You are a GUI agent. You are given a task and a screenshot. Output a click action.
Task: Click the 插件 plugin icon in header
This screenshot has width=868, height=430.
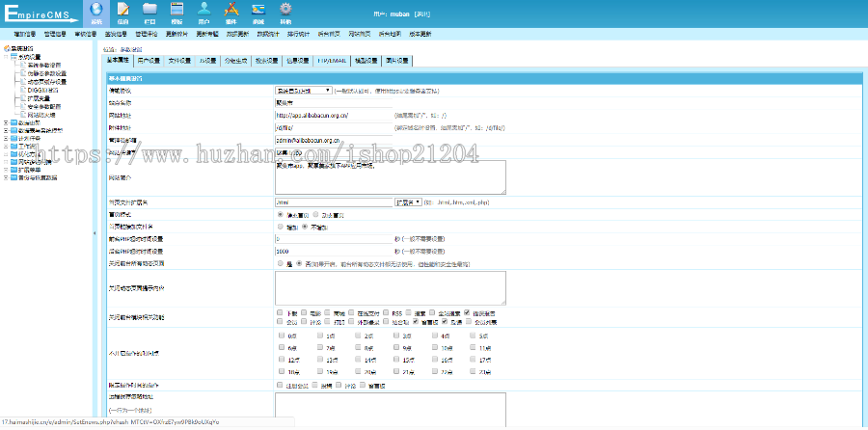231,12
